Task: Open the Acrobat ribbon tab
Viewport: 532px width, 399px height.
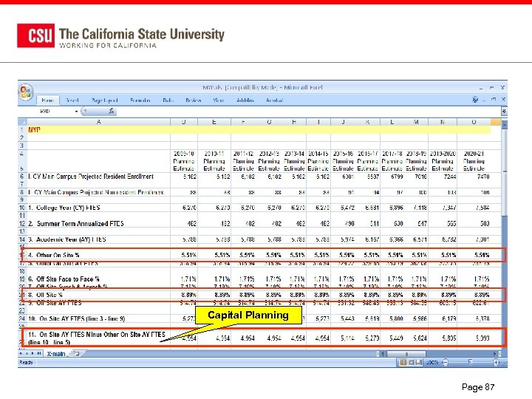Action: coord(274,100)
